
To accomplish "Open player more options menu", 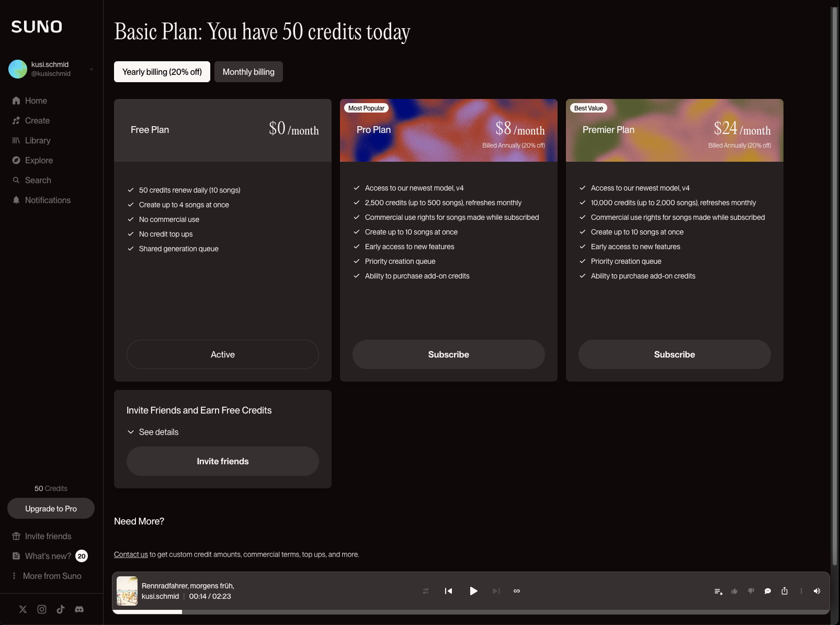I will (x=801, y=591).
